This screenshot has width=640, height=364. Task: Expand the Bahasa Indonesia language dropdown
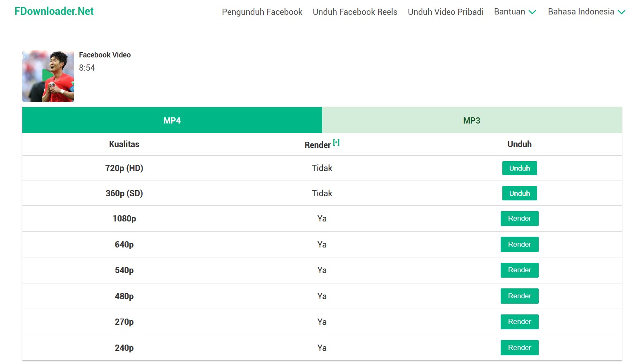click(587, 12)
